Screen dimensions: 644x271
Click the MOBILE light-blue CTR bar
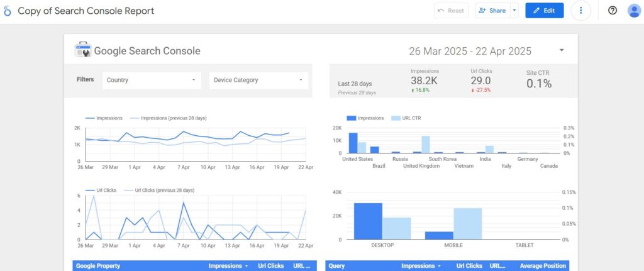468,224
